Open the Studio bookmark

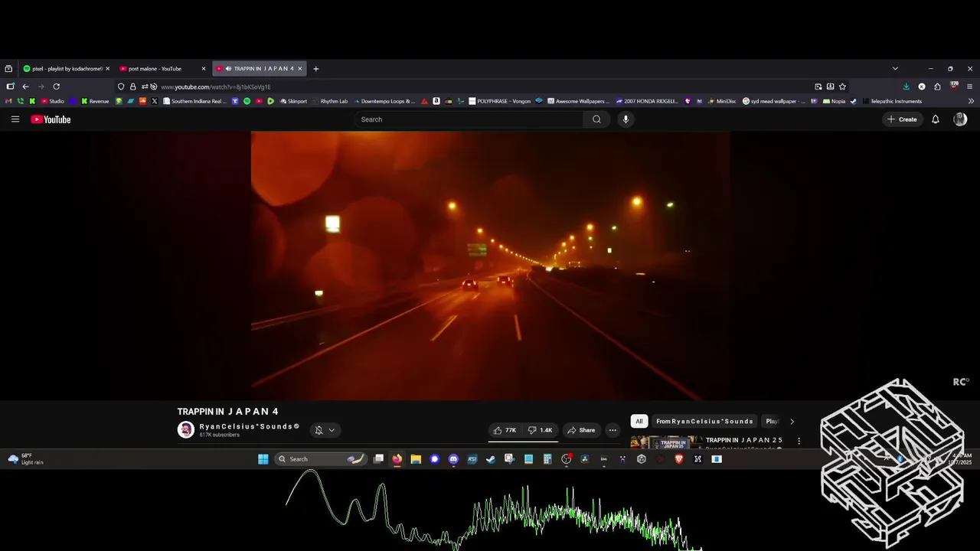click(53, 101)
